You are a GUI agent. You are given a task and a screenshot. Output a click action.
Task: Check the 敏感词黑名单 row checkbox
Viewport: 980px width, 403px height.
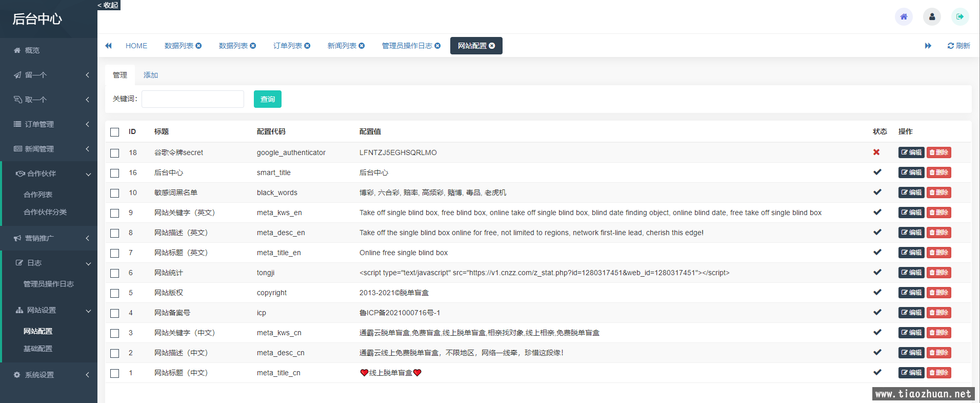(x=115, y=193)
